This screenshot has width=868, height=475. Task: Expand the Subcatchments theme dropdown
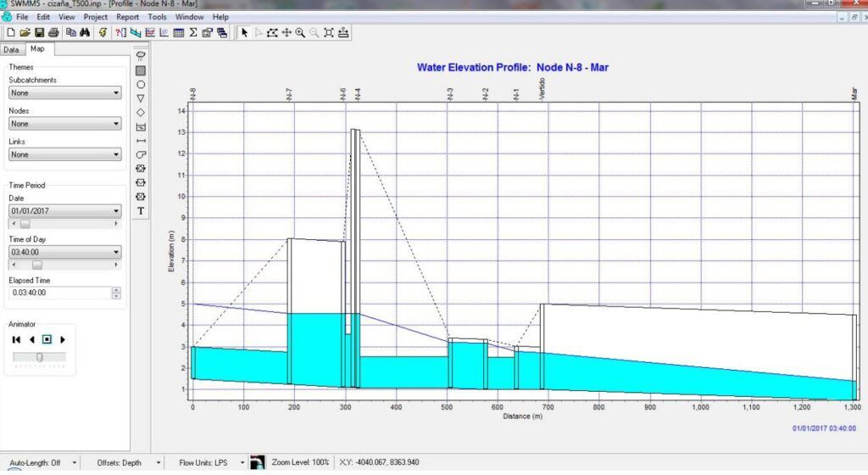point(115,93)
